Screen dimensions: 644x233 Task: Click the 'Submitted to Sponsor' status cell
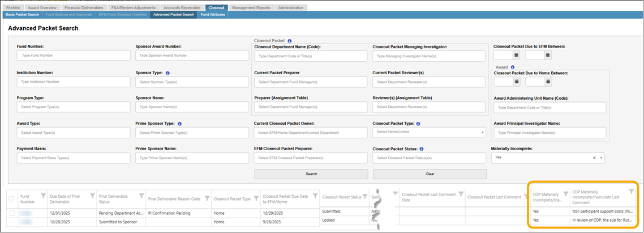tap(121, 222)
